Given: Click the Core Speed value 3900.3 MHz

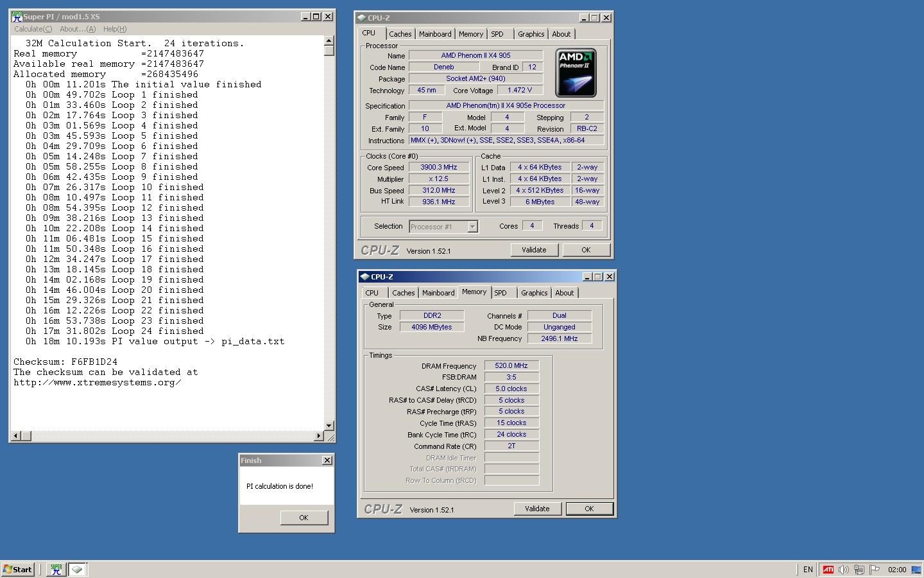Looking at the screenshot, I should tap(439, 167).
